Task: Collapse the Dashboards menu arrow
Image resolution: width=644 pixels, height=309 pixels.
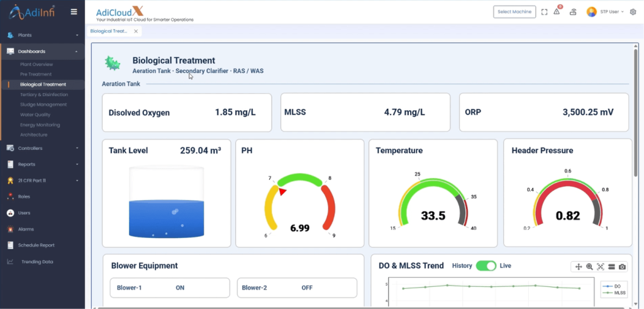Action: tap(77, 52)
